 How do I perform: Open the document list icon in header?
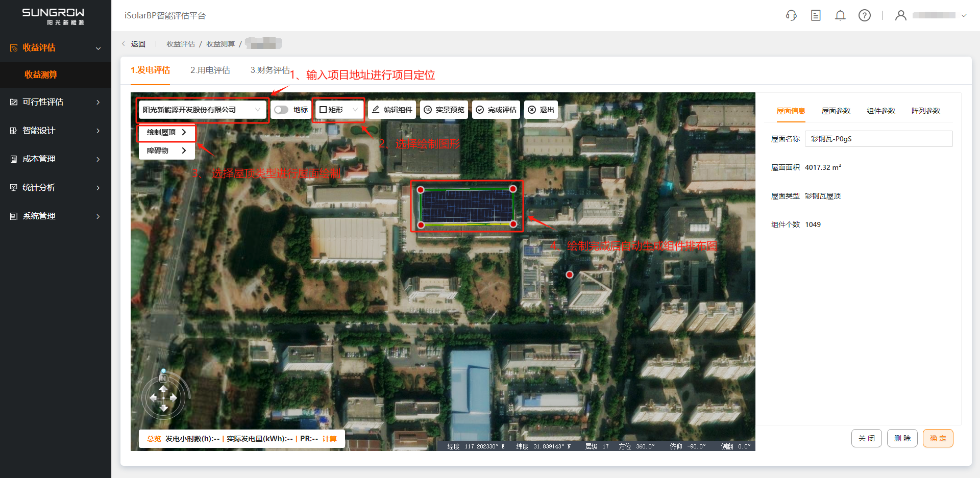pyautogui.click(x=816, y=15)
